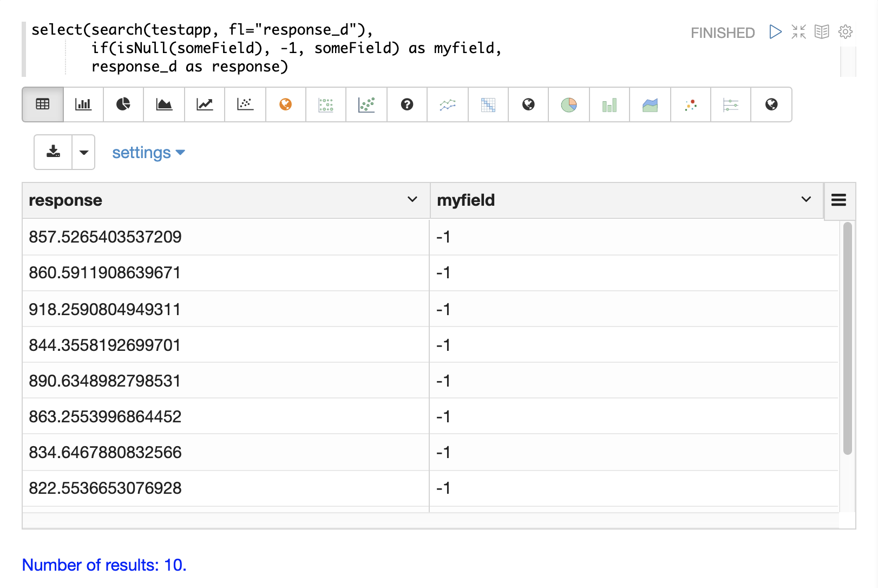Viewport: 878px width, 588px height.
Task: Open the myfield column header menu
Action: [x=806, y=200]
